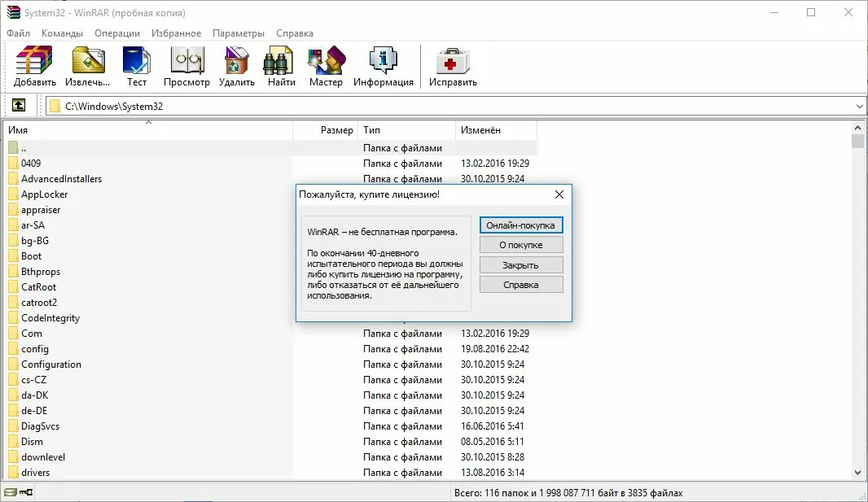Click the Исправить (Repair) first-aid icon
The height and width of the screenshot is (502, 868).
click(x=453, y=67)
